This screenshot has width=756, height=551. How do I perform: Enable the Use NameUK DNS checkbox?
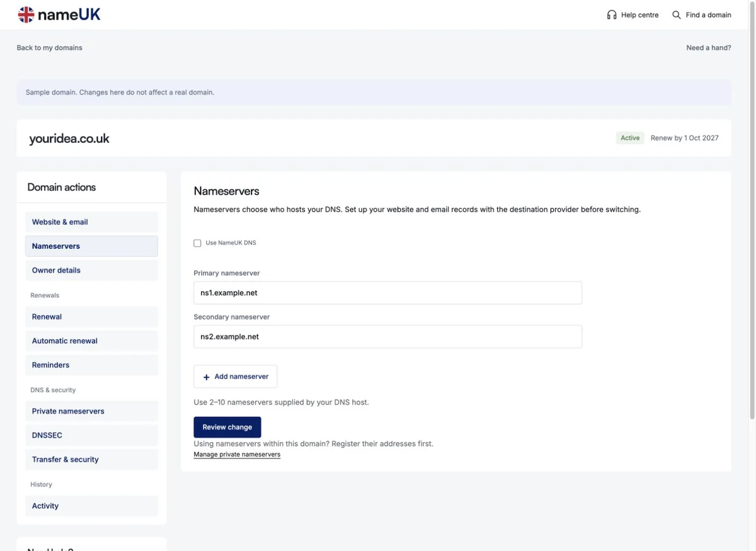pyautogui.click(x=197, y=243)
